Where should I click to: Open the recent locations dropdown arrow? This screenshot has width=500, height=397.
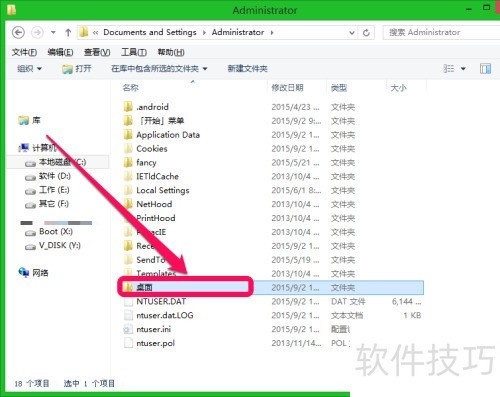(53, 33)
